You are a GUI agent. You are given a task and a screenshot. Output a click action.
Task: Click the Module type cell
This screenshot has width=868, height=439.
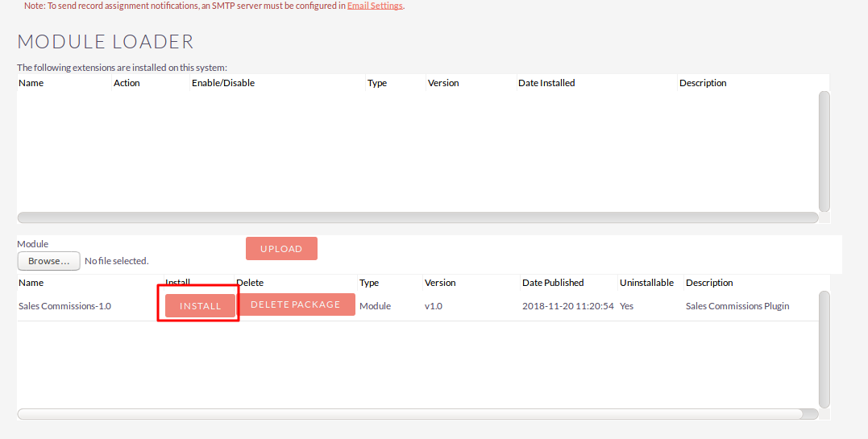[375, 306]
